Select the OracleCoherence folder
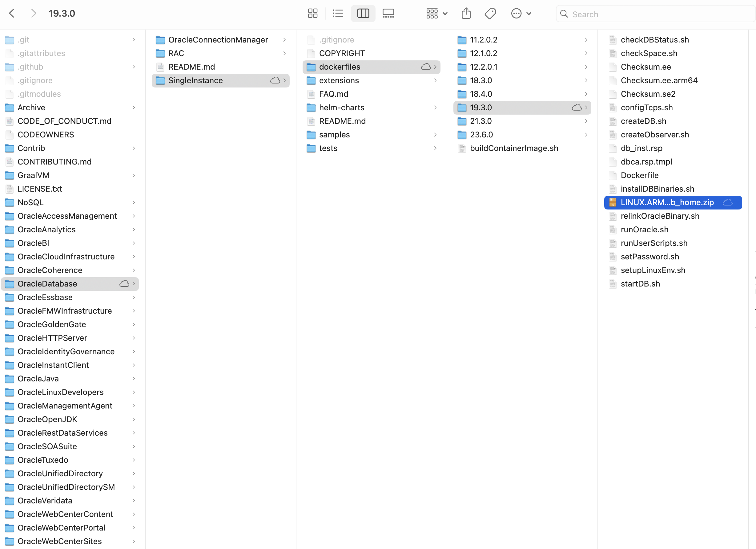This screenshot has width=756, height=549. pyautogui.click(x=70, y=270)
